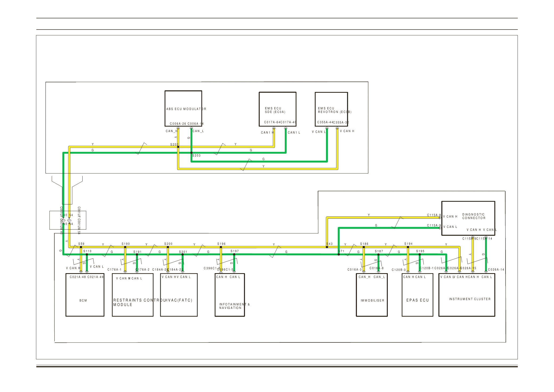
Task: Click splice point S203 on green wire
Action: (192, 153)
